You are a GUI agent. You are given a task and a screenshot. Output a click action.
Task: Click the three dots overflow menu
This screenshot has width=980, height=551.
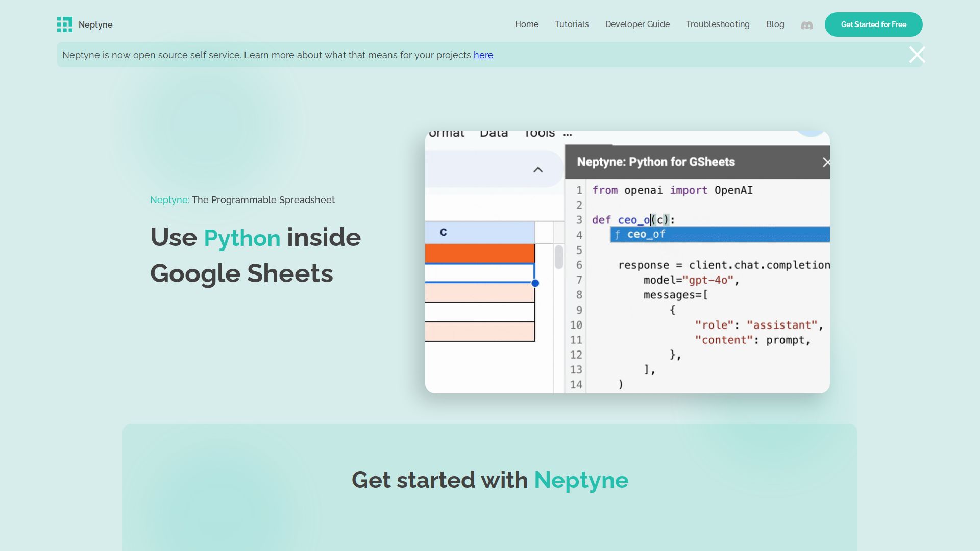[x=568, y=134]
